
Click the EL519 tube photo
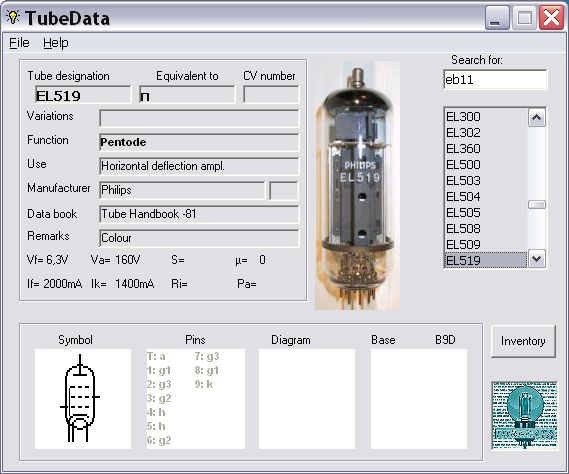[x=357, y=185]
